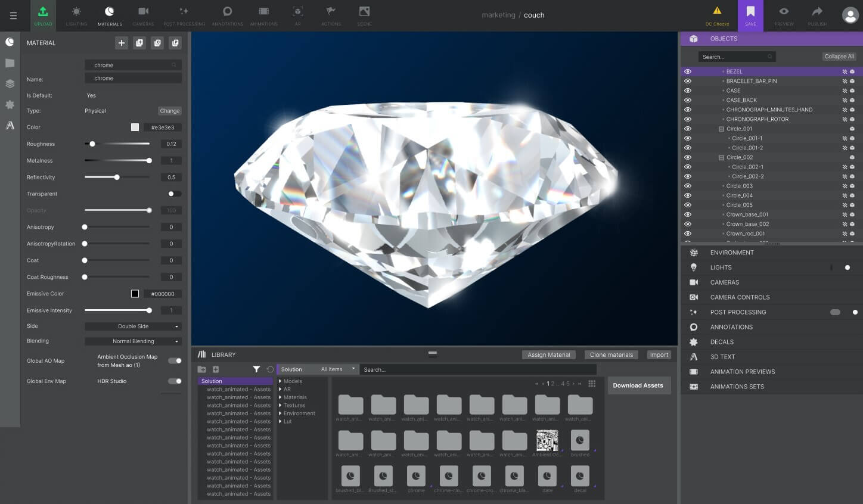Hide the CASE object
This screenshot has height=504, width=863.
tap(687, 91)
